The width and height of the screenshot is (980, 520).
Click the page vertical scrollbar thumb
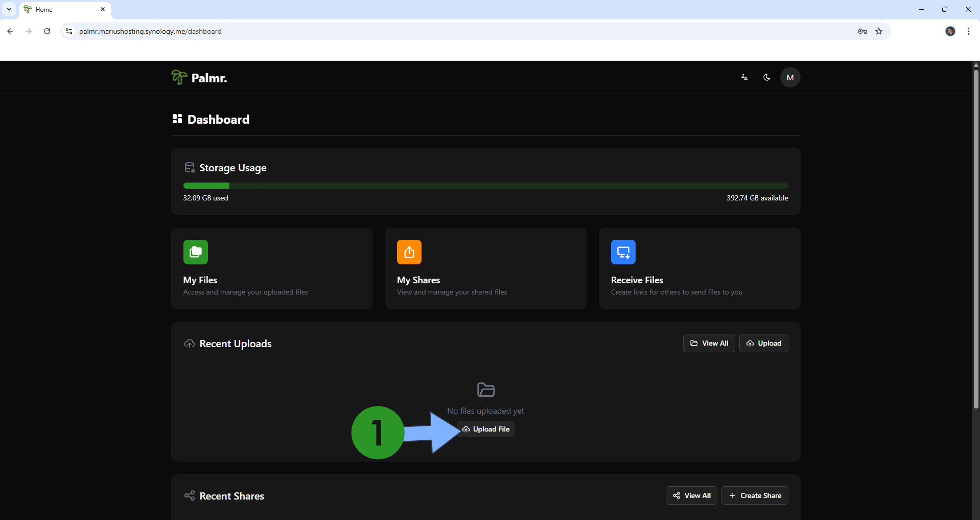976,239
